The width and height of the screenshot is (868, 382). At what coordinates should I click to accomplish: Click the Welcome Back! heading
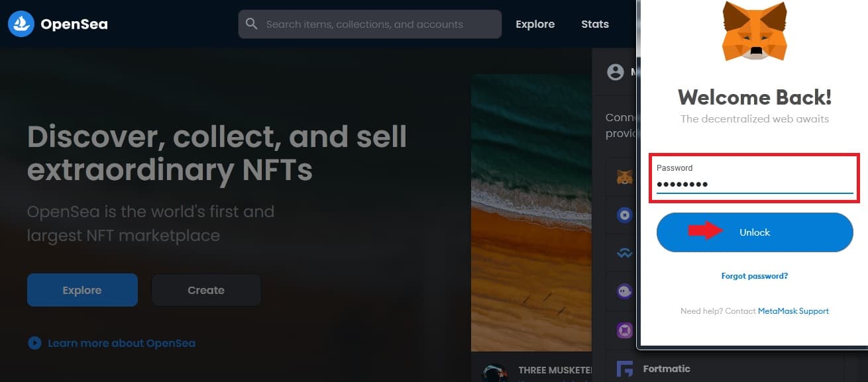click(755, 97)
